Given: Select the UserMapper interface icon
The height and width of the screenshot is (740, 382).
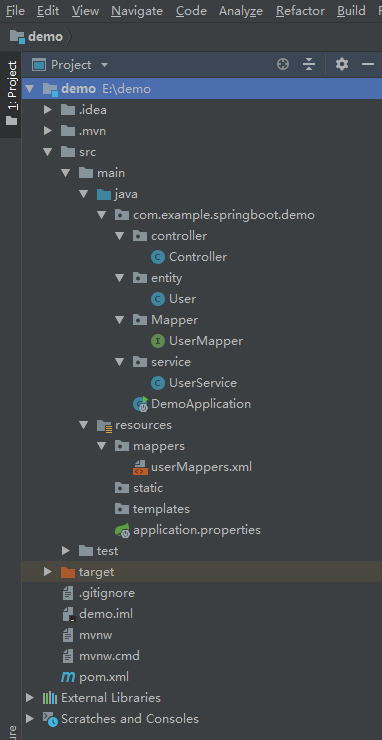Looking at the screenshot, I should pyautogui.click(x=158, y=341).
